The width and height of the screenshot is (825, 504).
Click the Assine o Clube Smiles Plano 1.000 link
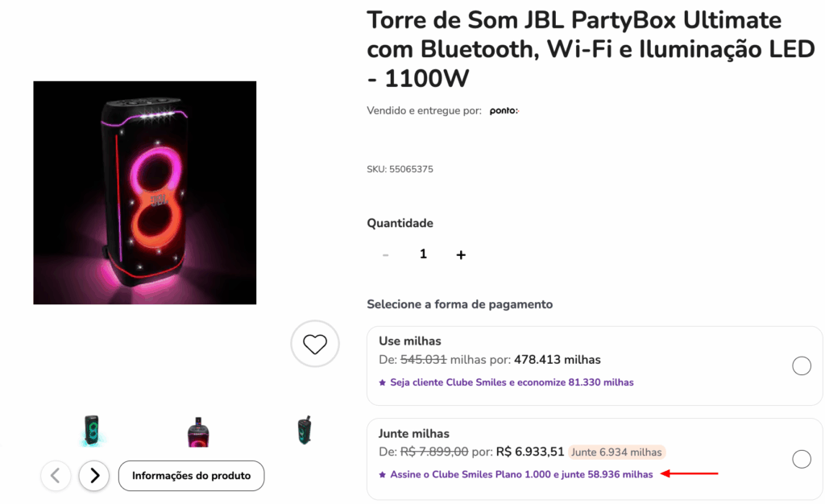pyautogui.click(x=520, y=474)
